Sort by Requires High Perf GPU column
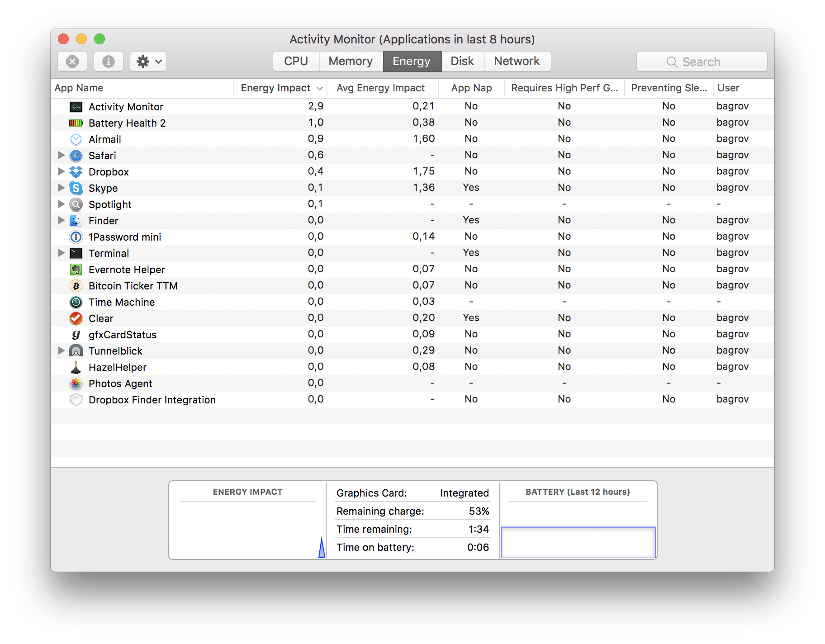The height and width of the screenshot is (644, 825). click(x=564, y=88)
